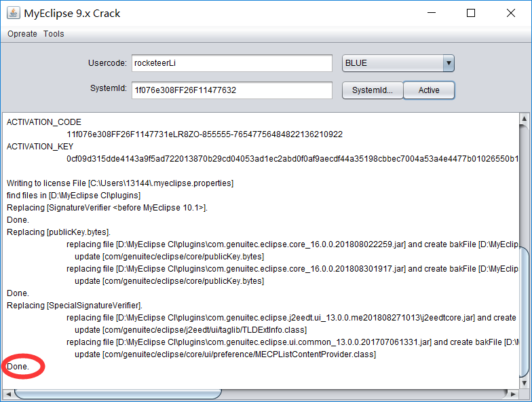Image resolution: width=532 pixels, height=402 pixels.
Task: Click the 'Writing to license File' line
Action: [x=120, y=183]
